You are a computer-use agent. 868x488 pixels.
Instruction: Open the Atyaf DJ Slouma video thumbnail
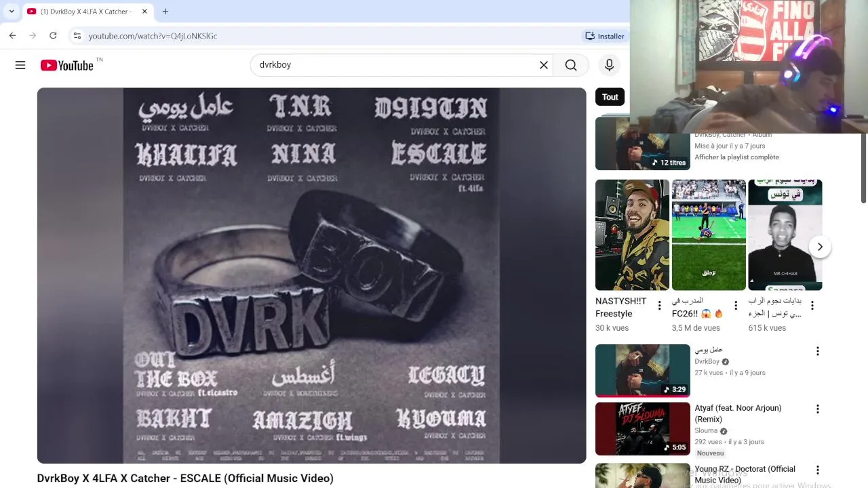click(642, 429)
